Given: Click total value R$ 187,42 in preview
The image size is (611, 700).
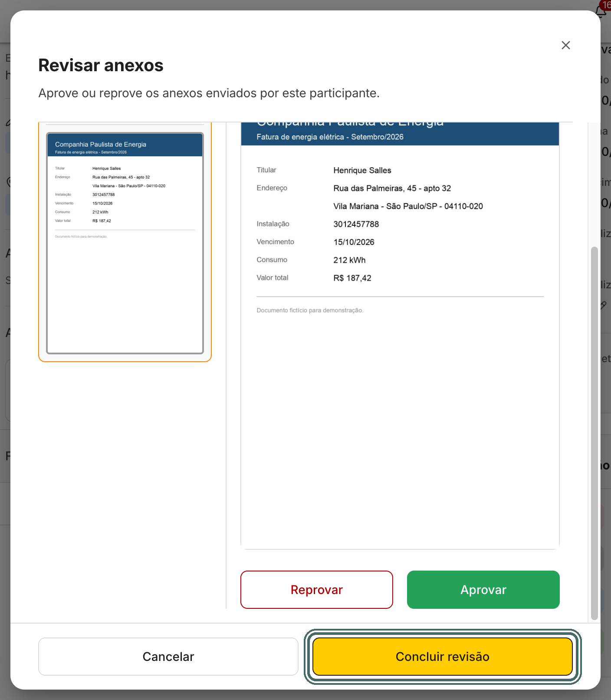Looking at the screenshot, I should pyautogui.click(x=352, y=278).
